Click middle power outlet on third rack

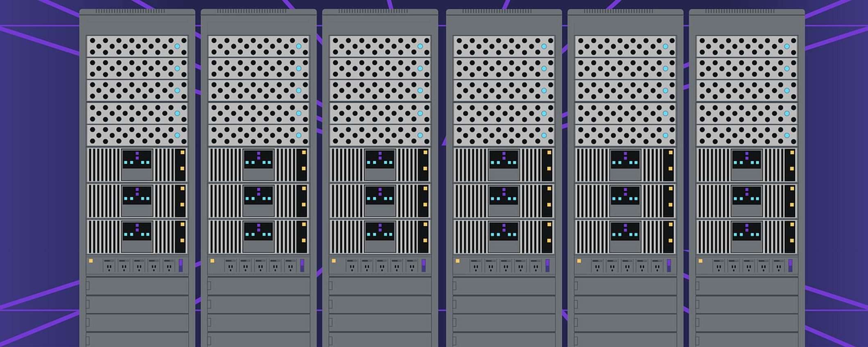point(381,266)
